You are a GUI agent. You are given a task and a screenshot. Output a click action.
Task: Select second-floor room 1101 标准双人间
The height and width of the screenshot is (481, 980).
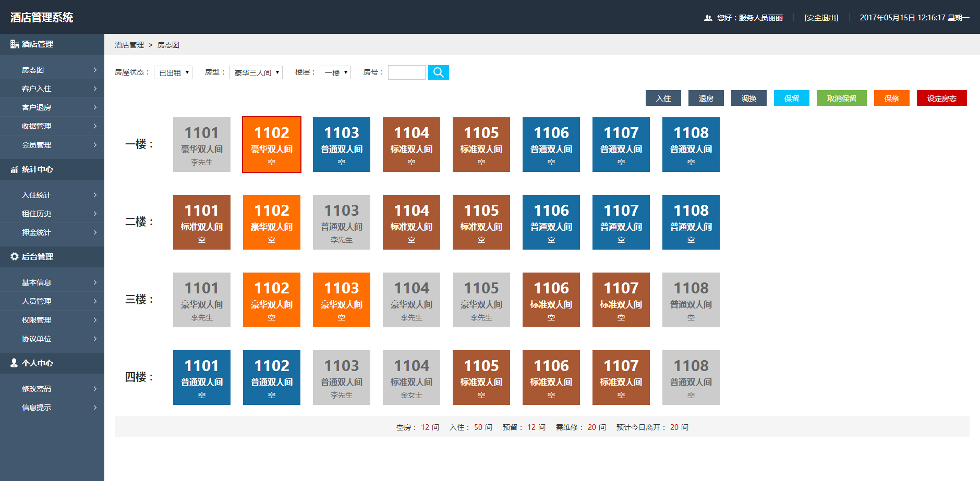click(x=202, y=222)
